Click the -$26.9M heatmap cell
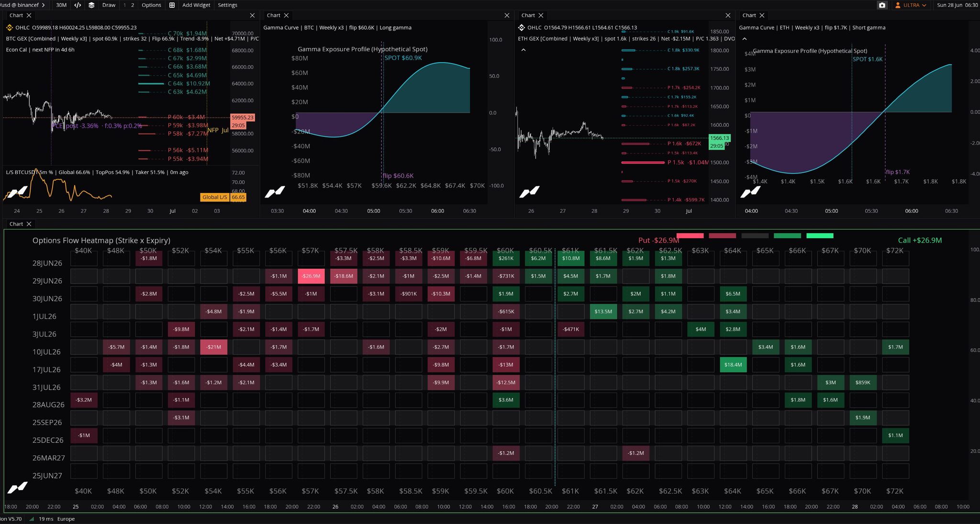The height and width of the screenshot is (524, 980). [x=311, y=276]
